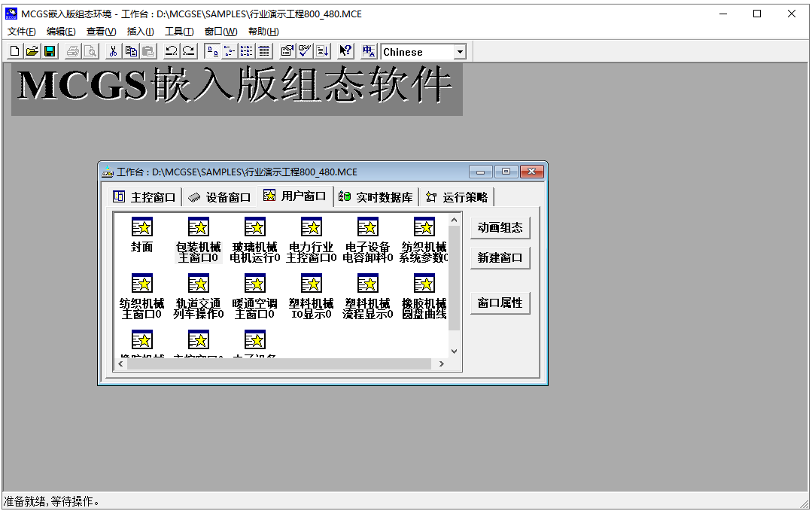The height and width of the screenshot is (511, 812).
Task: Click the Print Preview icon
Action: tap(90, 51)
